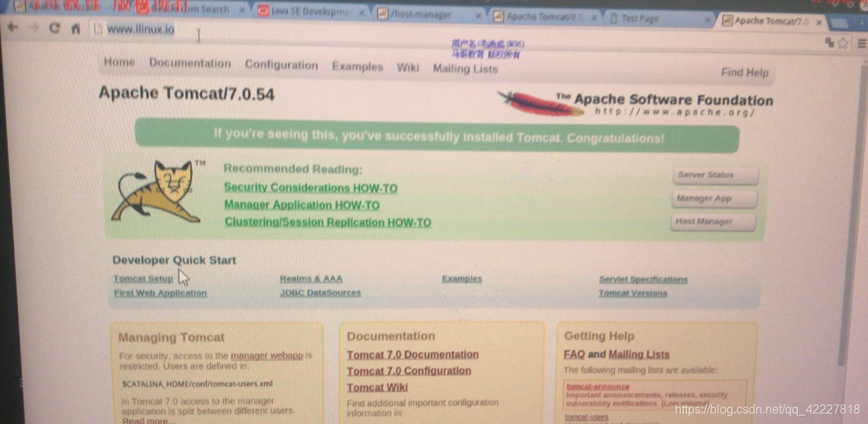Reload the page with refresh icon
This screenshot has width=868, height=424.
click(x=54, y=27)
